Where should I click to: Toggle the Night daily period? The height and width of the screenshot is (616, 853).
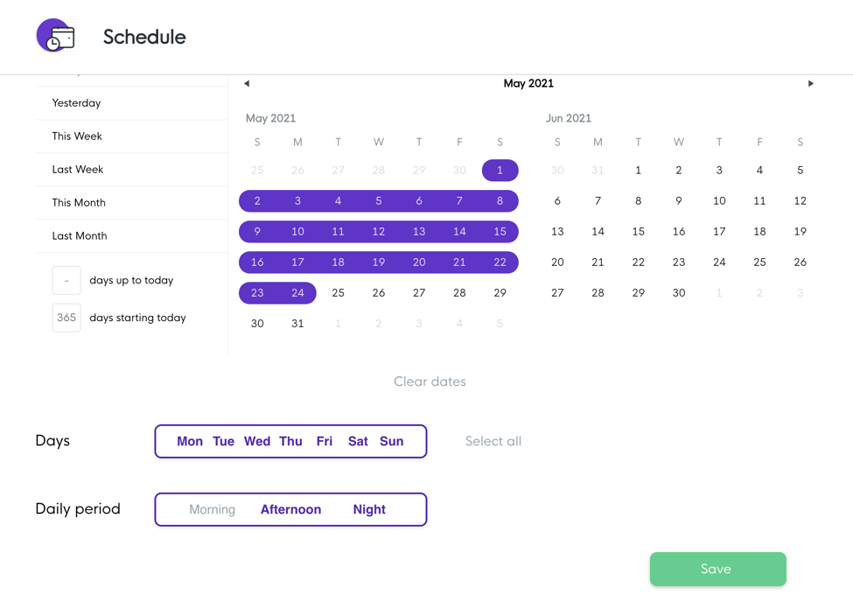click(x=369, y=509)
